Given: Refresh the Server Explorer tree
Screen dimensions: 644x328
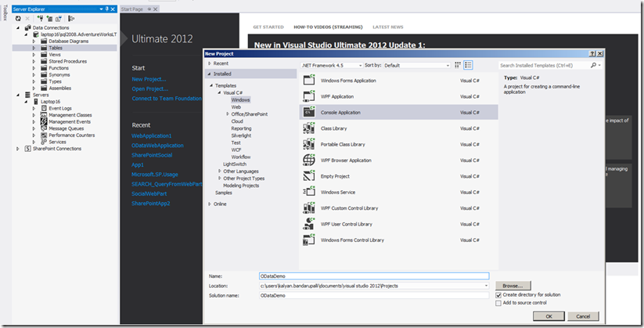Looking at the screenshot, I should point(18,19).
